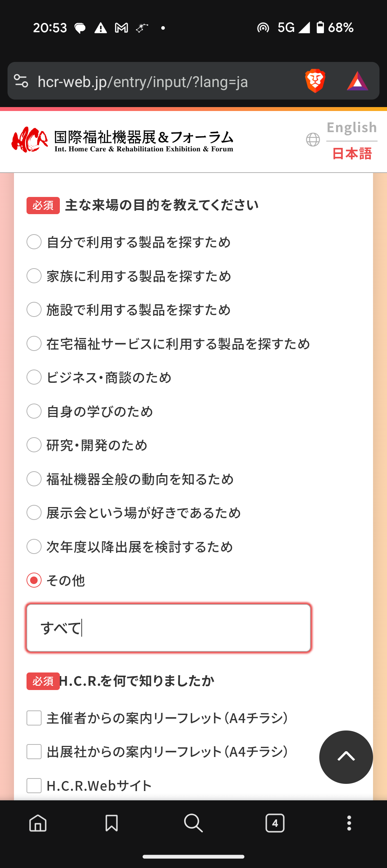Check 主催者からの案内リーフレット checkbox
Viewport: 387px width, 868px height.
click(x=34, y=718)
